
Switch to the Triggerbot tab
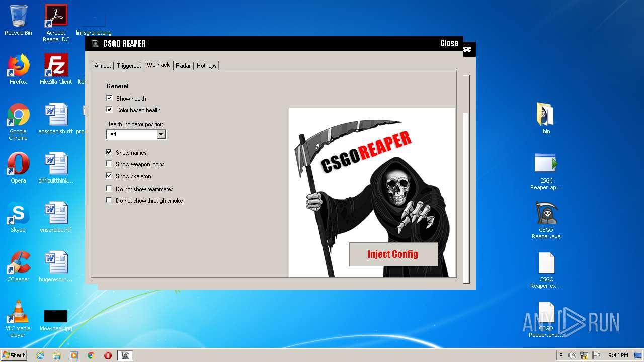tap(129, 66)
